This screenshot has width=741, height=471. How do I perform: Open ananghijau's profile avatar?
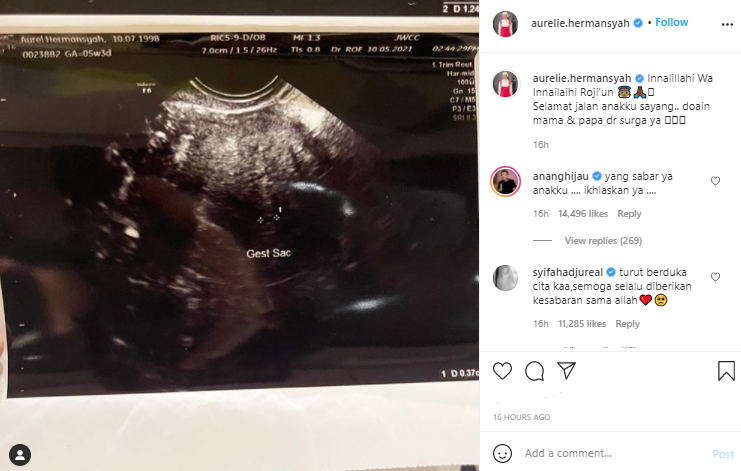pyautogui.click(x=505, y=181)
